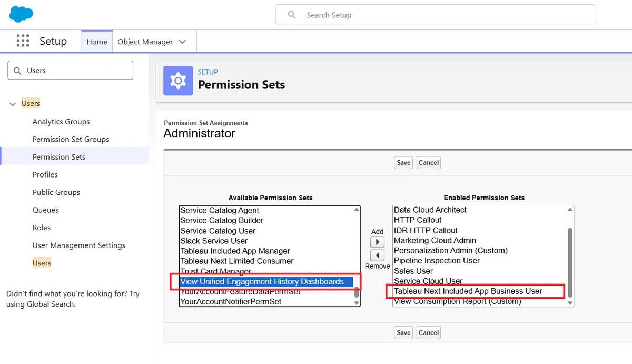This screenshot has height=364, width=632.
Task: Focus the Search Setup input field
Action: (435, 15)
